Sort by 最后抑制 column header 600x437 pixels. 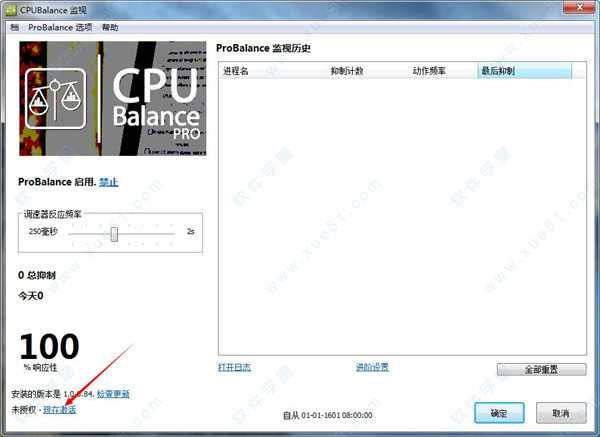tap(525, 71)
